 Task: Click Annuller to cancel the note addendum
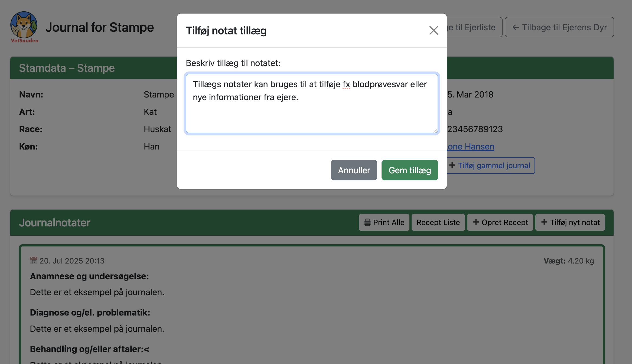click(354, 170)
